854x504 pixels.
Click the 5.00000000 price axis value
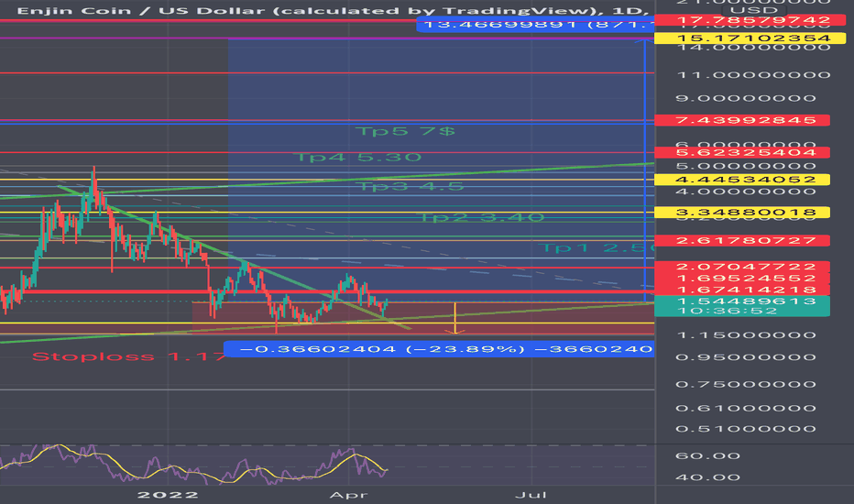pos(746,166)
